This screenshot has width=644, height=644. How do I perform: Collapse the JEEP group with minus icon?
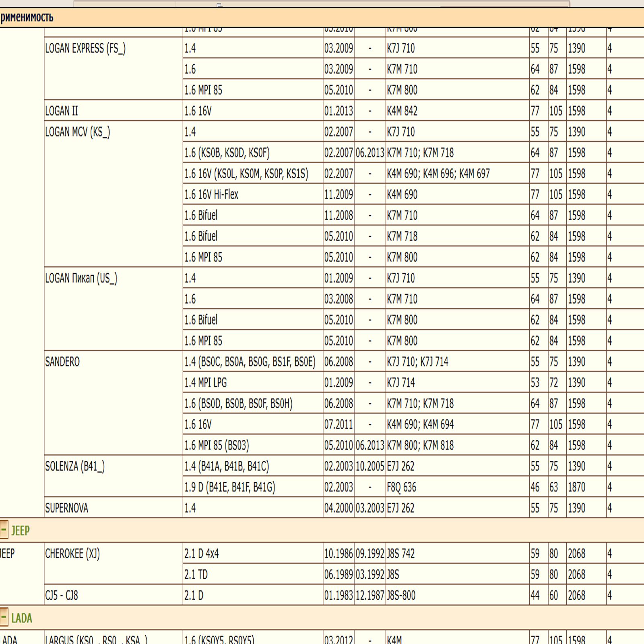coord(4,530)
